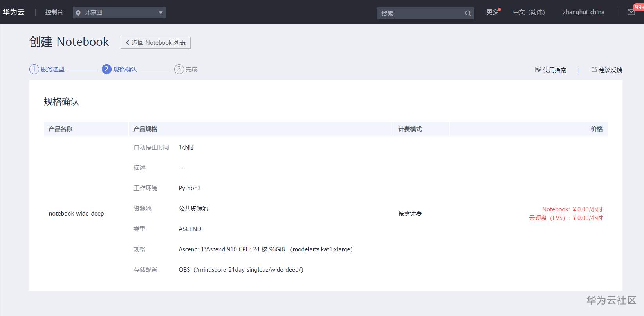Click the 自动停止时间 field label

pos(151,147)
